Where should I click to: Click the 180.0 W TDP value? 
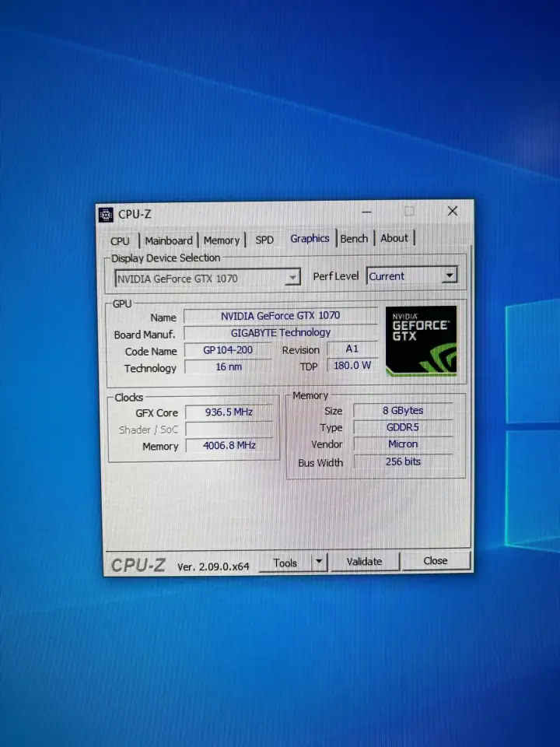[x=352, y=366]
